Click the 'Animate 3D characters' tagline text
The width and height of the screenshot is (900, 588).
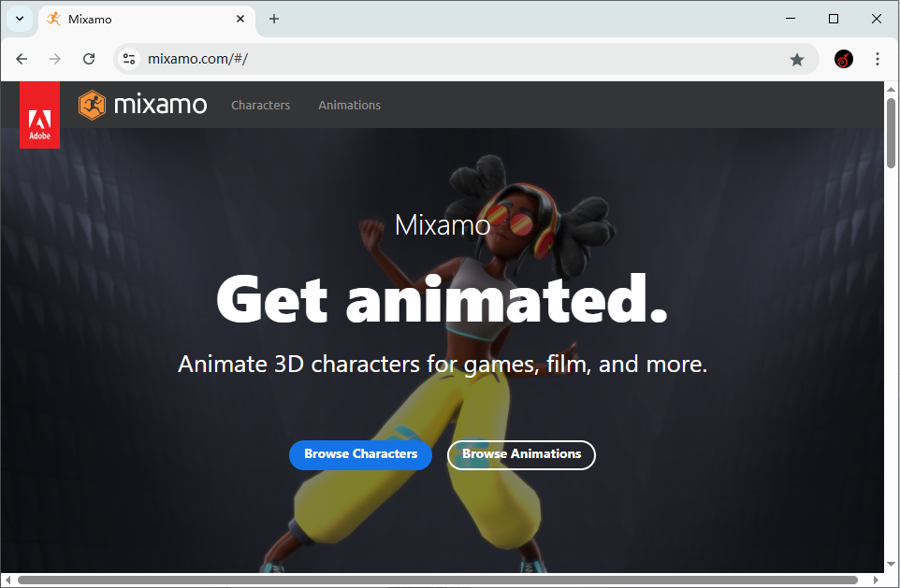tap(443, 365)
